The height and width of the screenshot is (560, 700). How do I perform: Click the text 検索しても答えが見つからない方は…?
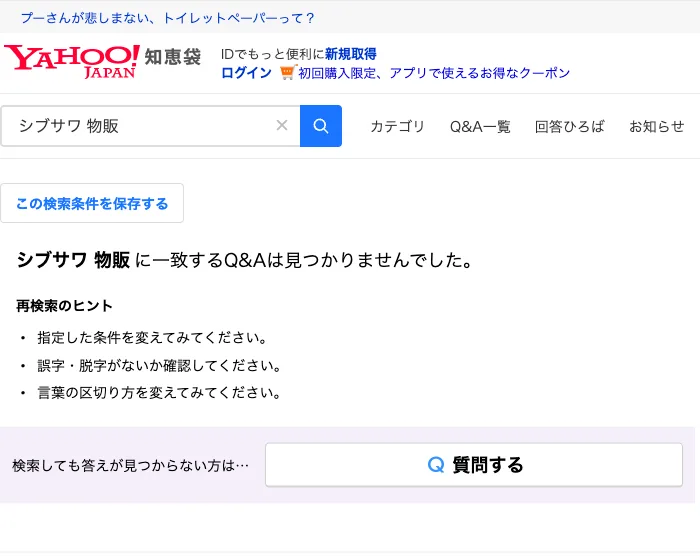pyautogui.click(x=130, y=465)
